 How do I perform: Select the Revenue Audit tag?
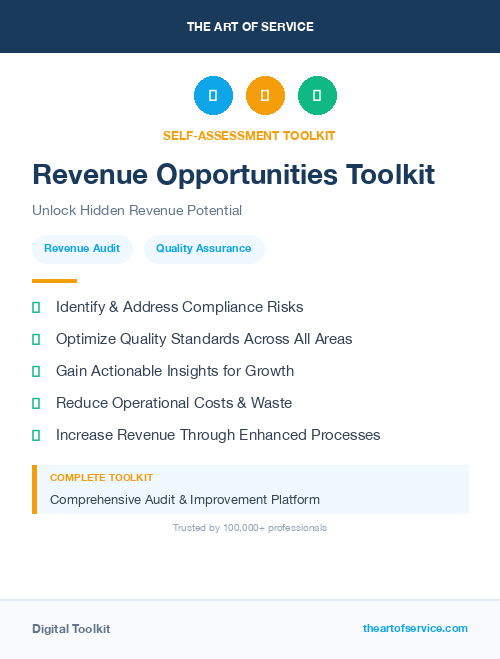tap(82, 249)
